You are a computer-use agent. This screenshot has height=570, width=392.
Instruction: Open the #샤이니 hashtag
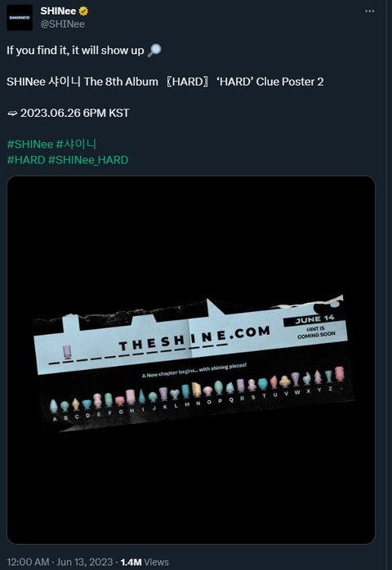coord(76,145)
